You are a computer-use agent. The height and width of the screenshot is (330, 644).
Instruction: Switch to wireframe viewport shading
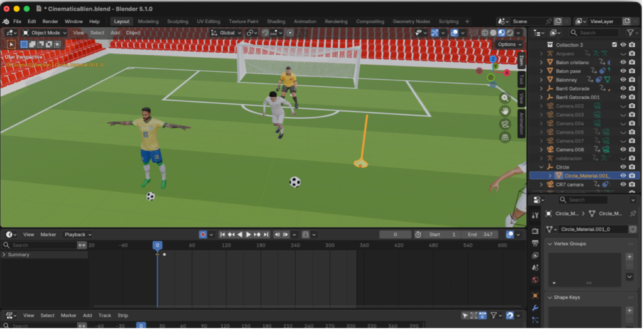click(x=486, y=33)
